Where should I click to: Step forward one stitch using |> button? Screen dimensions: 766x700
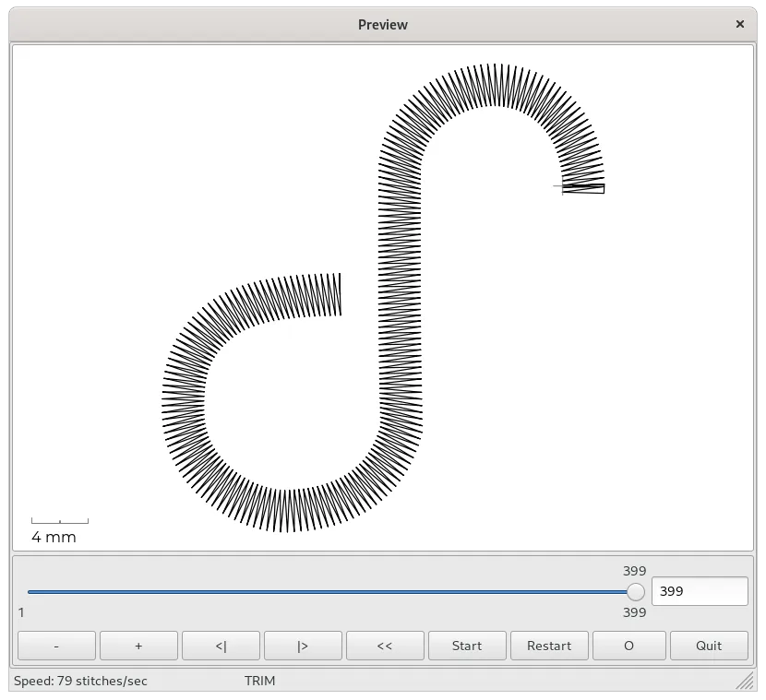coord(303,646)
